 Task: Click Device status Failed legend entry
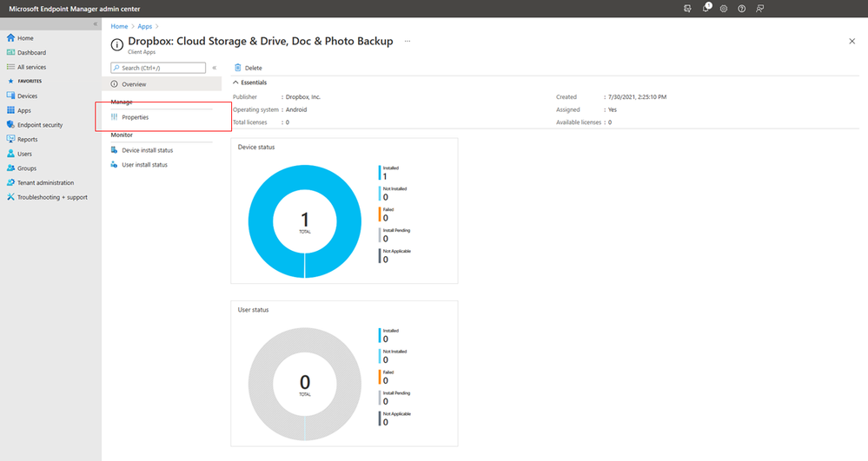[x=387, y=214]
